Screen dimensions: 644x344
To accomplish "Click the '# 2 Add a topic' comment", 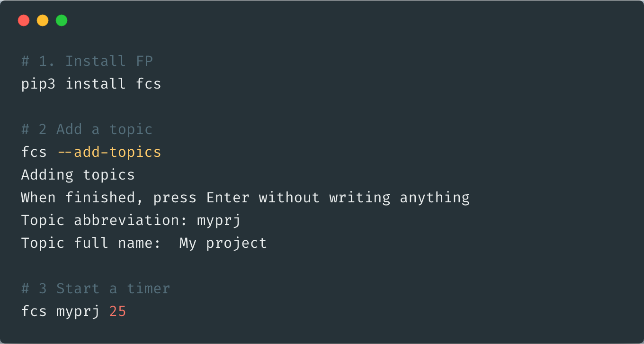I will point(87,129).
